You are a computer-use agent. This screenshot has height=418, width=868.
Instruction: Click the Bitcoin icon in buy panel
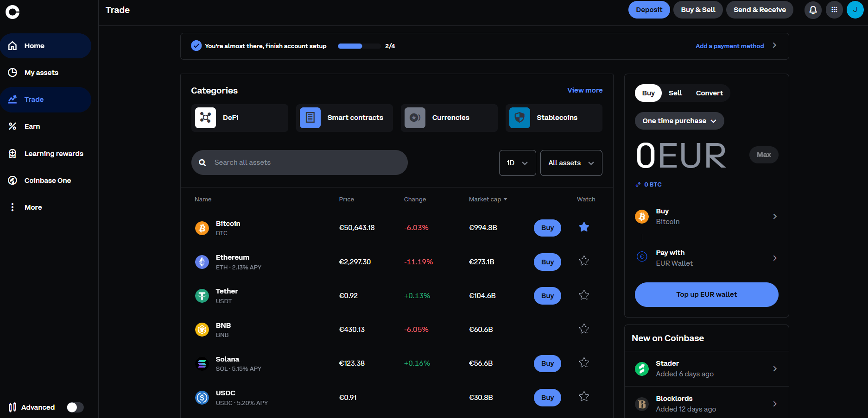click(642, 216)
